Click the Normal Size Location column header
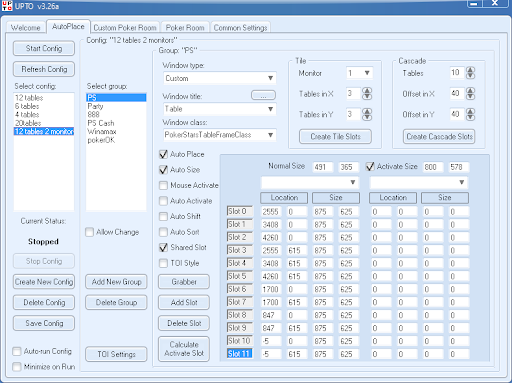The image size is (512, 383). pyautogui.click(x=284, y=198)
